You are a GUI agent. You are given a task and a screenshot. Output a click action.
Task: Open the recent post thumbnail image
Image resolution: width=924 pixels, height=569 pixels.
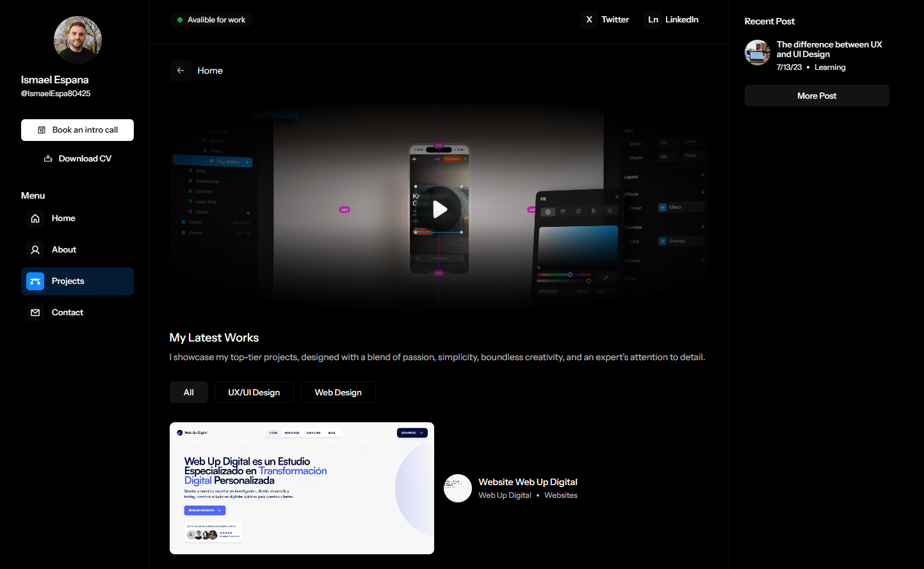pyautogui.click(x=758, y=53)
